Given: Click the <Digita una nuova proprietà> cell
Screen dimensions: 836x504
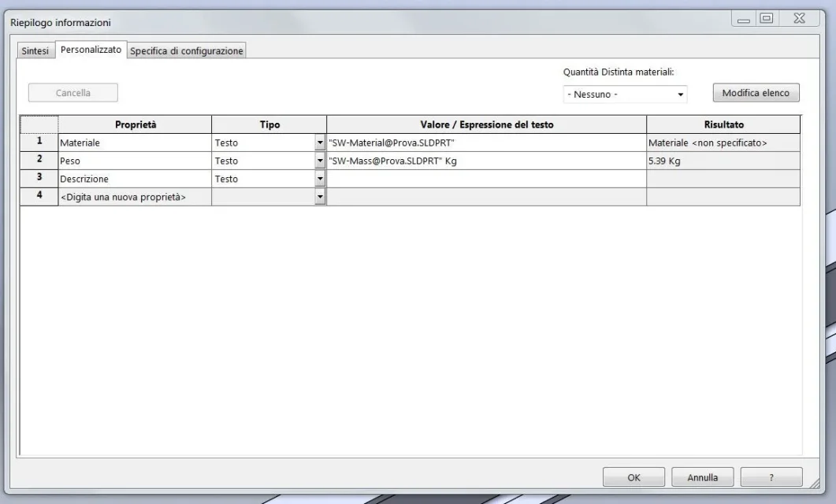Looking at the screenshot, I should 135,197.
